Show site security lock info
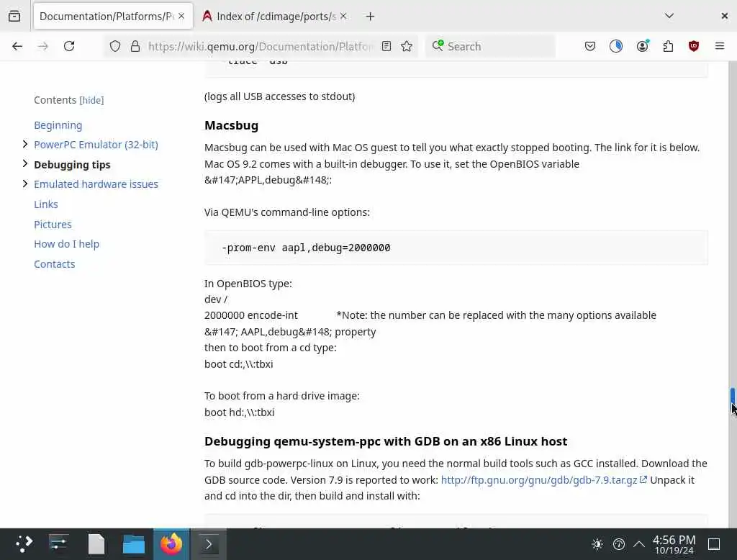This screenshot has height=560, width=737. 135,46
